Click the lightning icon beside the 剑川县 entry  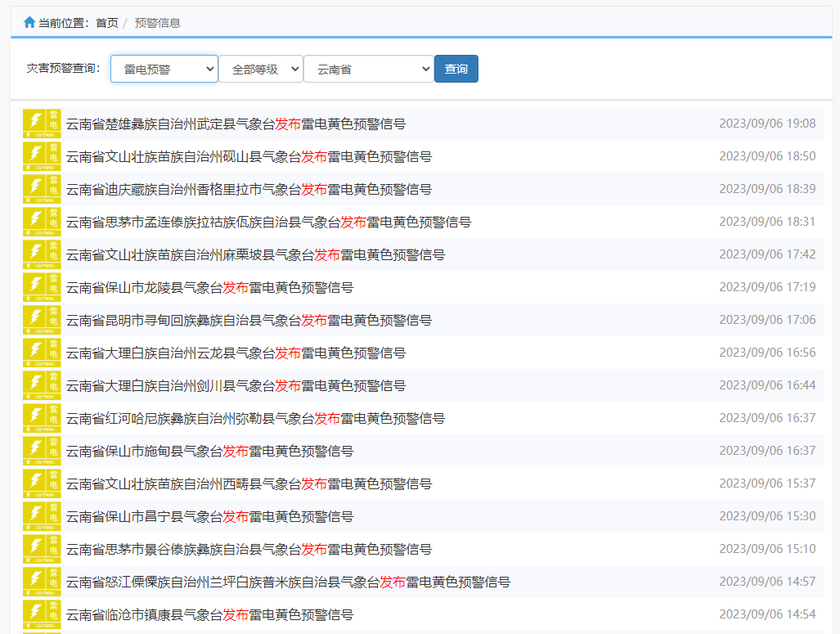pos(42,384)
